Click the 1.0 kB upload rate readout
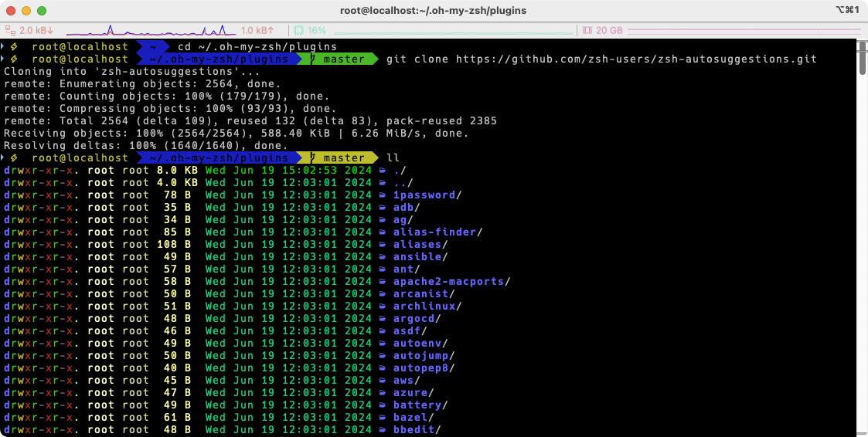 tap(257, 30)
